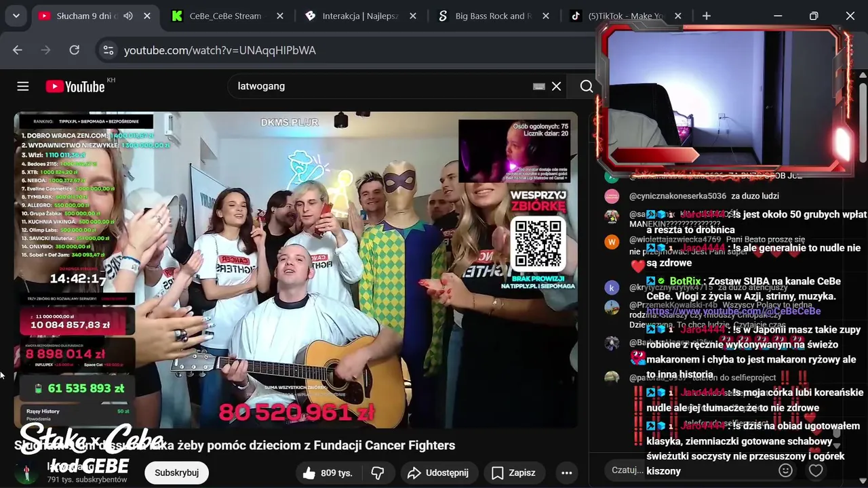Mute the audio on the YouTube tab
Viewport: 868px width, 488px height.
pyautogui.click(x=128, y=16)
